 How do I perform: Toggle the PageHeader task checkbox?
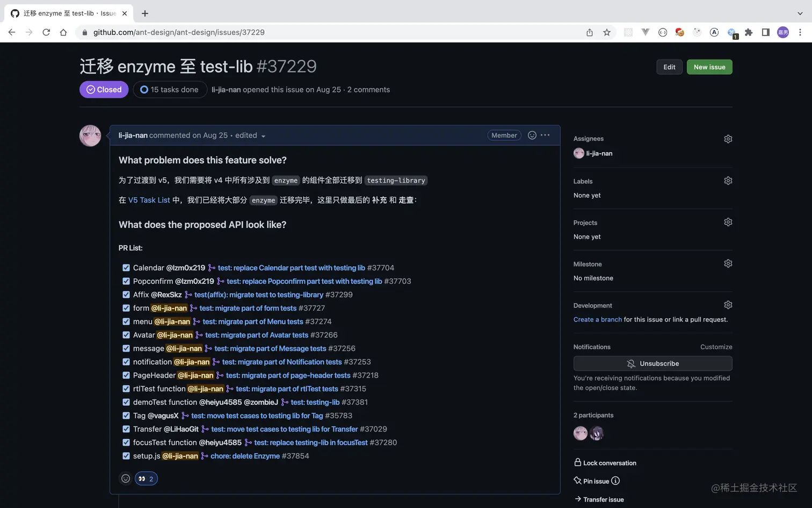tap(126, 375)
